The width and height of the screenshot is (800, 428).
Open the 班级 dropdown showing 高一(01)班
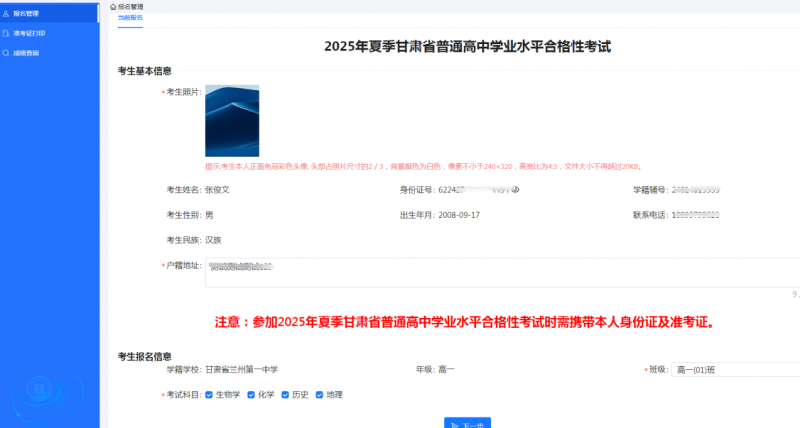[735, 370]
